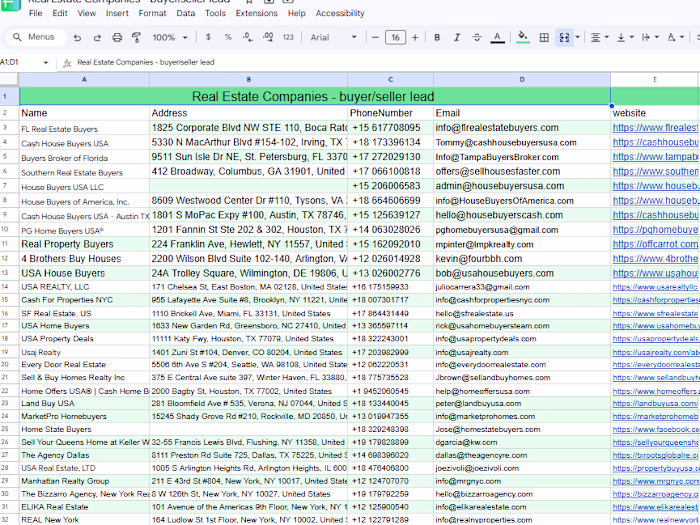The image size is (700, 525).
Task: Click email kevin@fourbbh.com
Action: point(479,258)
